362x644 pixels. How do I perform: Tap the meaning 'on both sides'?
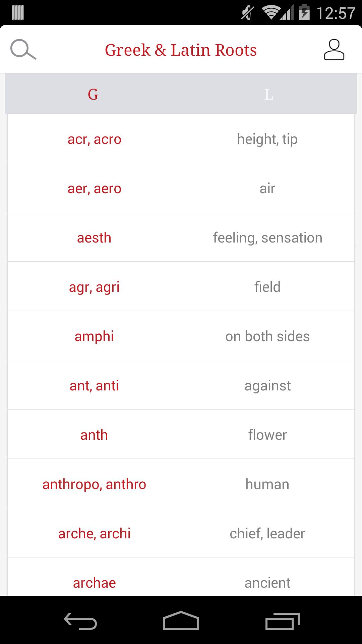tap(267, 336)
